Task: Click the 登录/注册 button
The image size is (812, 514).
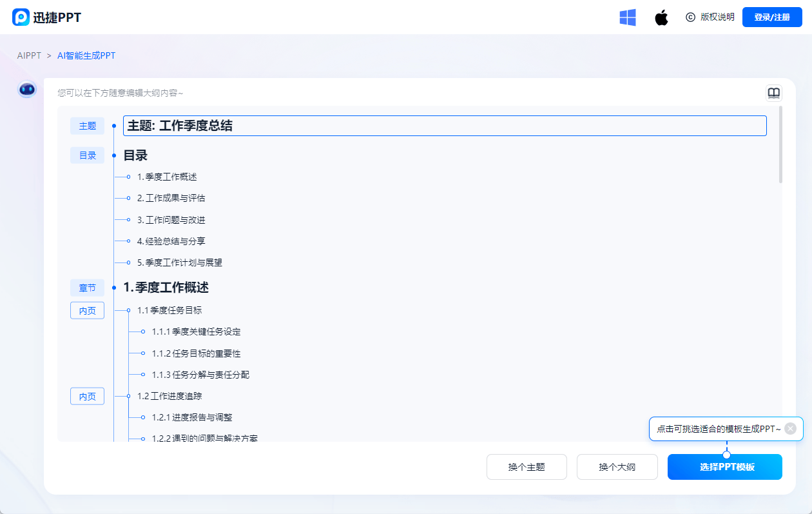Action: (x=772, y=17)
